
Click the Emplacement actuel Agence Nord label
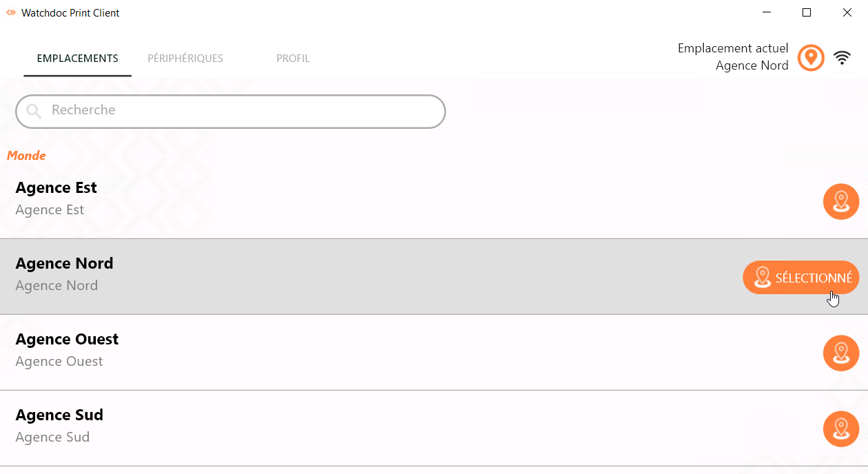pyautogui.click(x=733, y=57)
